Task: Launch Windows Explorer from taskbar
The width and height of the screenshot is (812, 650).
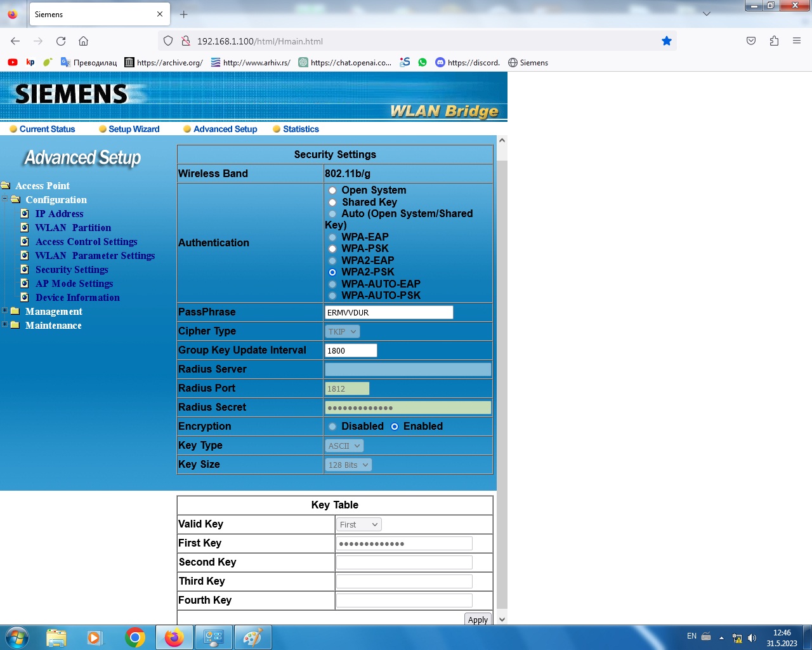Action: (56, 637)
